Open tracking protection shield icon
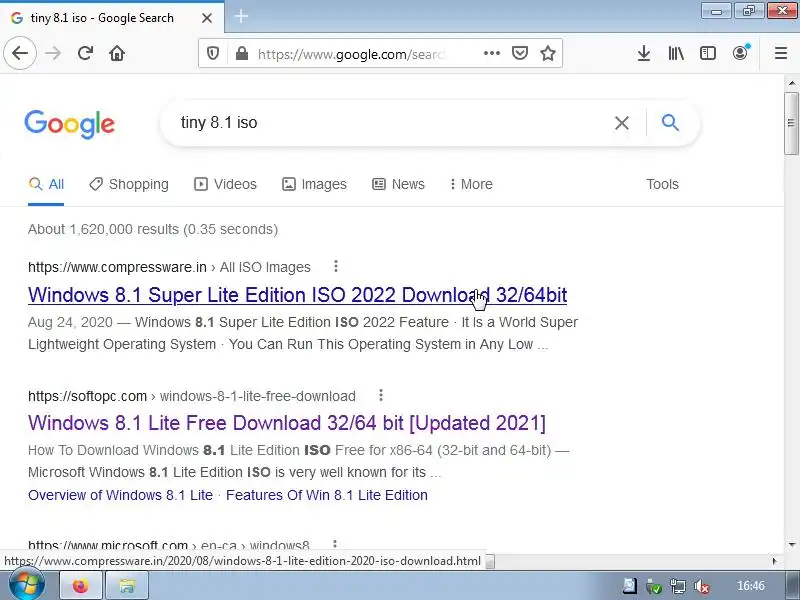 [213, 53]
